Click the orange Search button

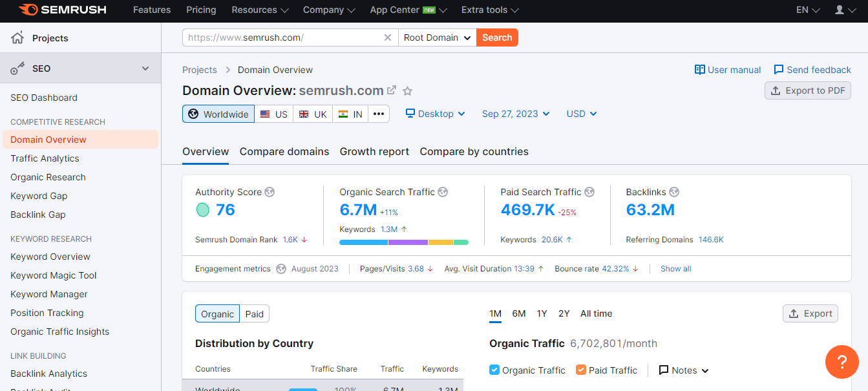[497, 37]
